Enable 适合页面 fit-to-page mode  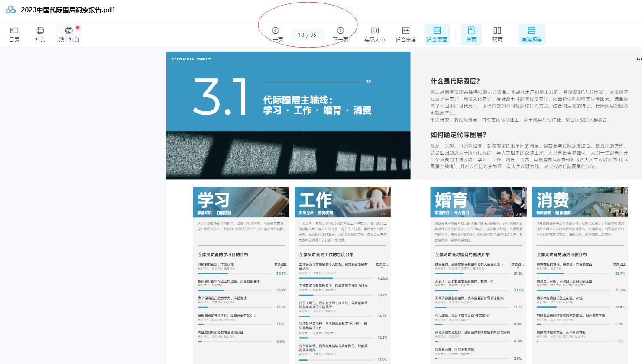(x=437, y=34)
